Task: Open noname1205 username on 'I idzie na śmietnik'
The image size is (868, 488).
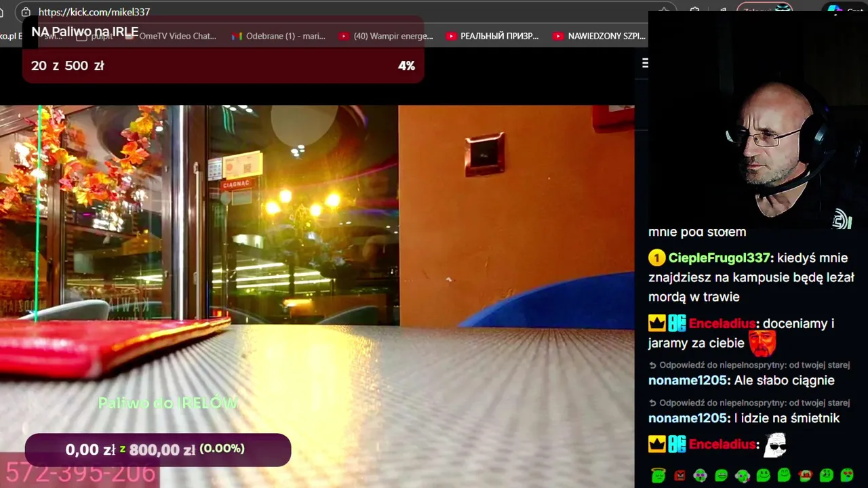Action: (x=688, y=418)
